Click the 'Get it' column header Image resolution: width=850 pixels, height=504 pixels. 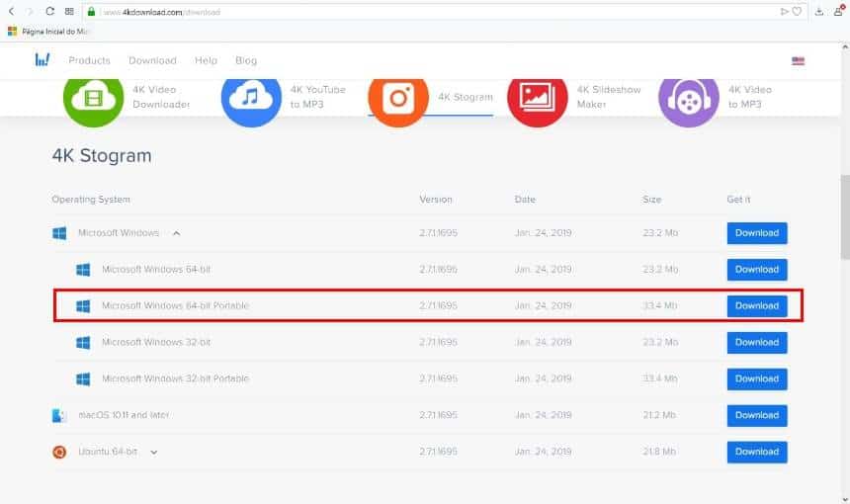coord(738,200)
